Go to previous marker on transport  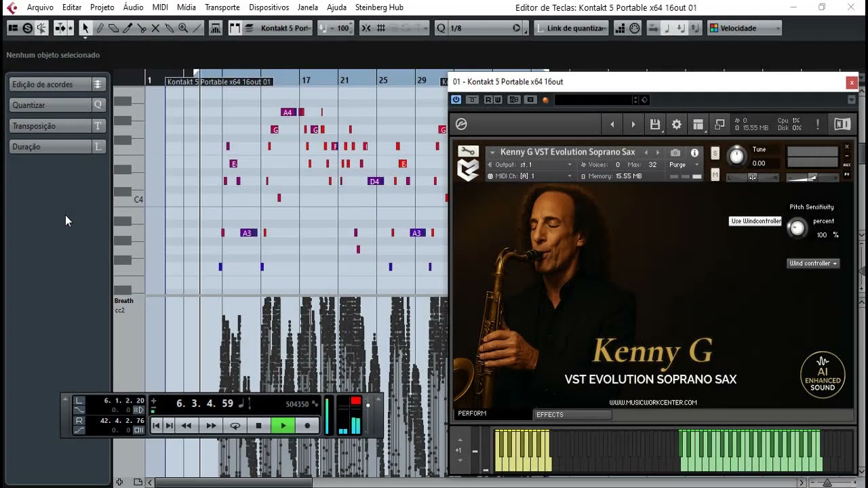pyautogui.click(x=156, y=426)
